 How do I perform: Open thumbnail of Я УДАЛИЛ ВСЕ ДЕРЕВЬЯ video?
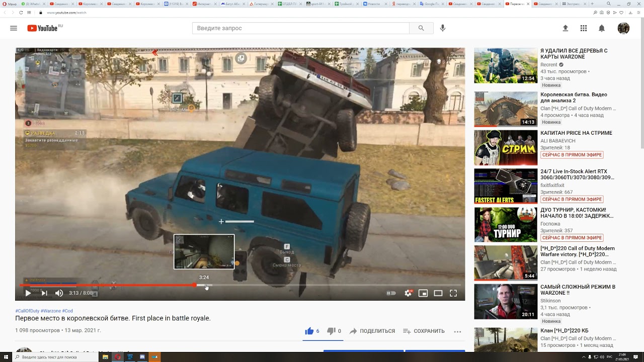pyautogui.click(x=506, y=65)
